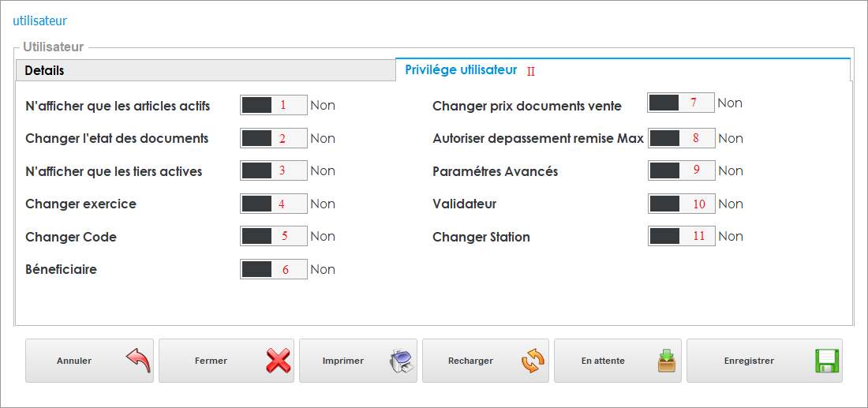The width and height of the screenshot is (868, 408).
Task: Click the printer icon on Imprimer
Action: [x=401, y=361]
